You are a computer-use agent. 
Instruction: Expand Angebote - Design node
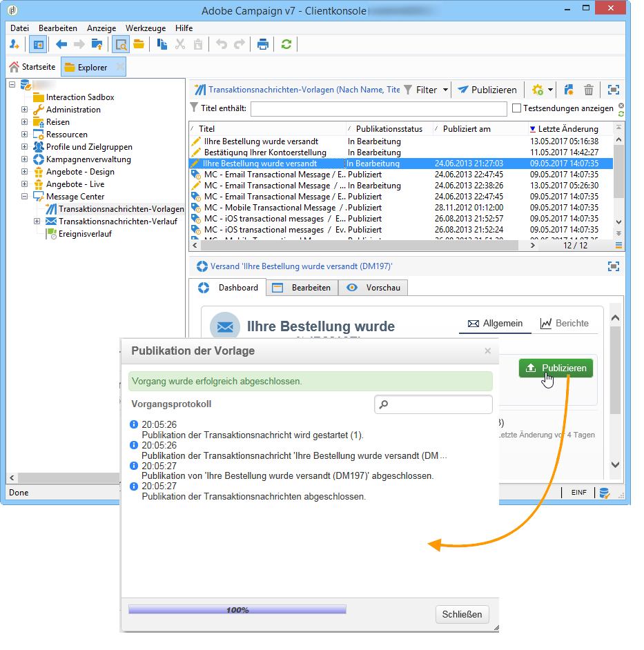(x=24, y=172)
